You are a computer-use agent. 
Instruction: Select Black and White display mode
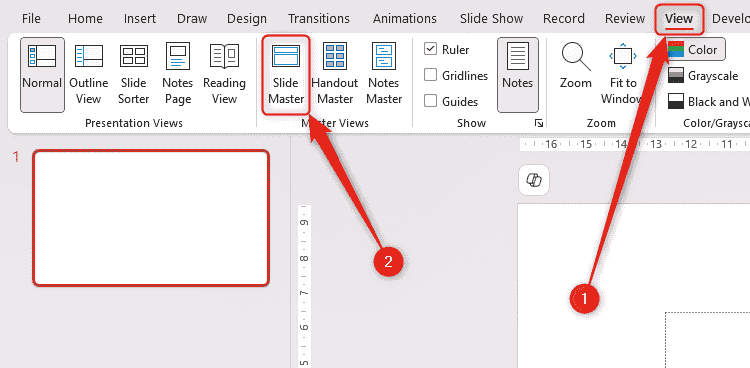coord(708,101)
